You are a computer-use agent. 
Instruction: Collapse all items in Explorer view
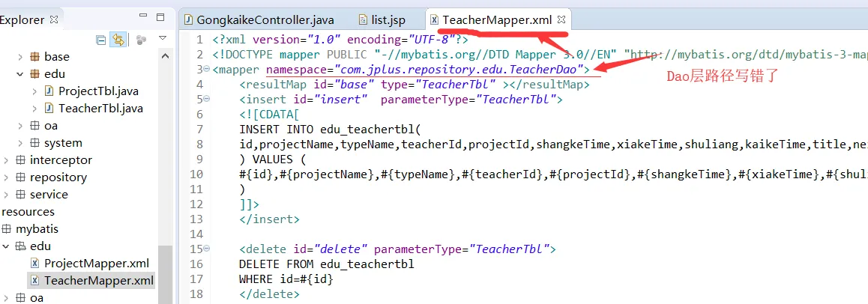[x=100, y=39]
